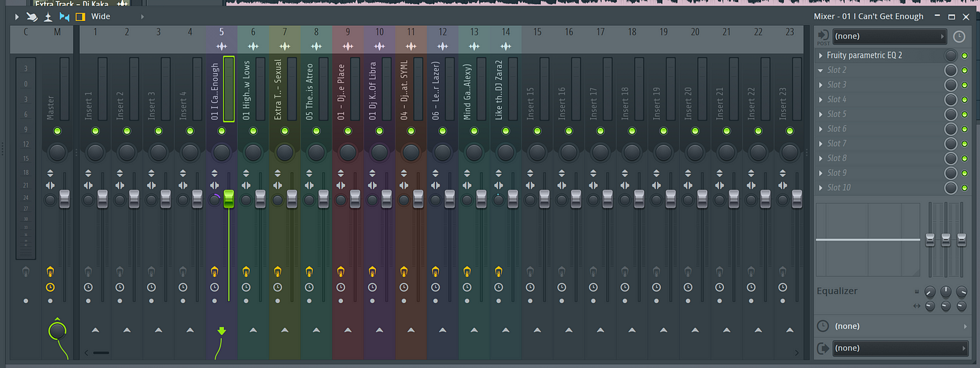Mute the Master track via green LED
The width and height of the screenshot is (980, 368).
(x=57, y=131)
